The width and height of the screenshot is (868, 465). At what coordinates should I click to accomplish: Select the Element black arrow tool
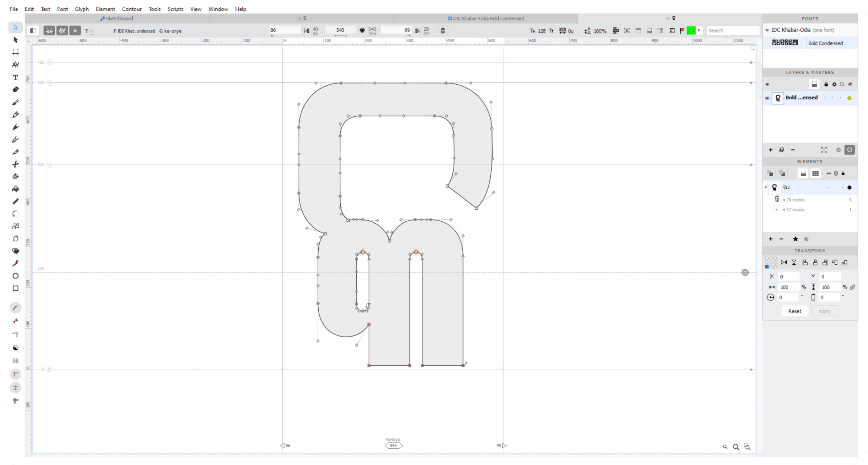click(x=15, y=39)
